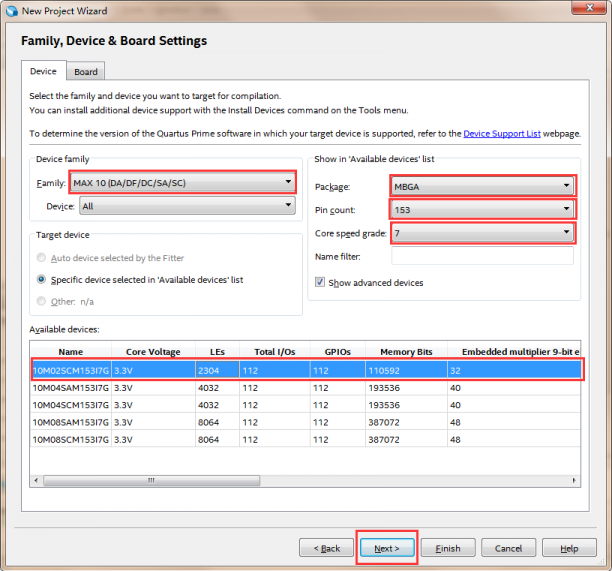The height and width of the screenshot is (571, 612).
Task: Select the Device tab
Action: 43,71
